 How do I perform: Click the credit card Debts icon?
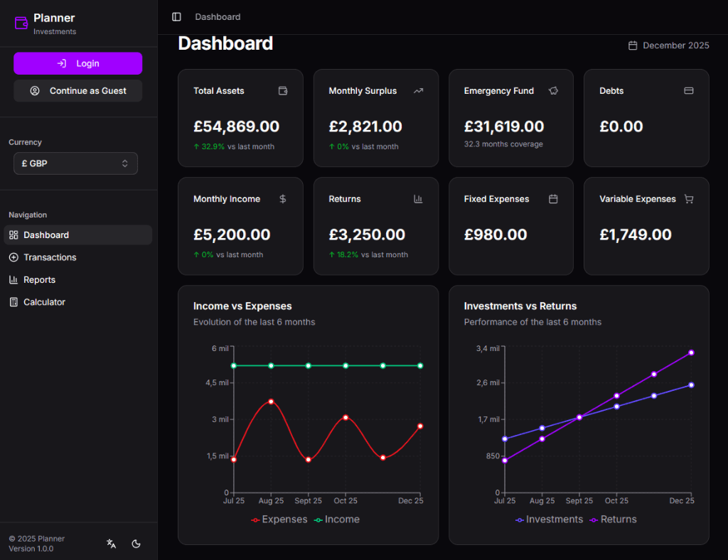pos(688,91)
